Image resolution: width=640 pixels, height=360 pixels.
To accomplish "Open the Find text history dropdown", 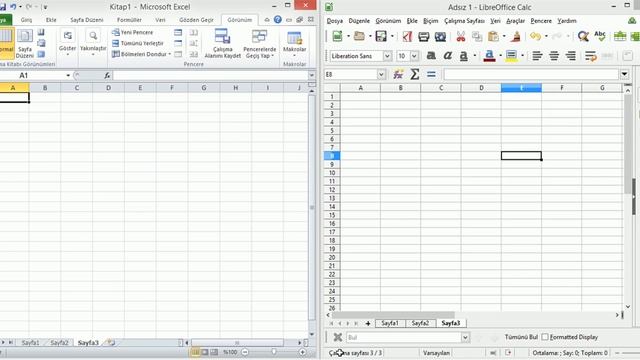I will [465, 337].
